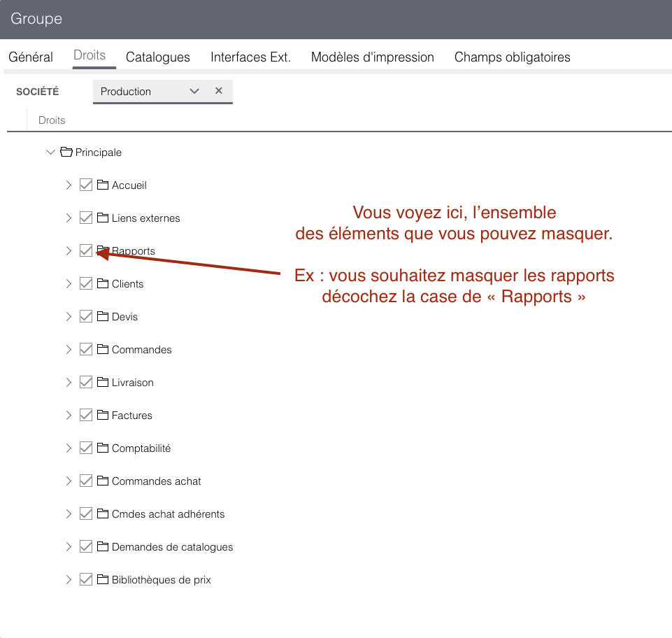The width and height of the screenshot is (672, 638).
Task: Toggle the Livraison checkbox
Action: 86,382
